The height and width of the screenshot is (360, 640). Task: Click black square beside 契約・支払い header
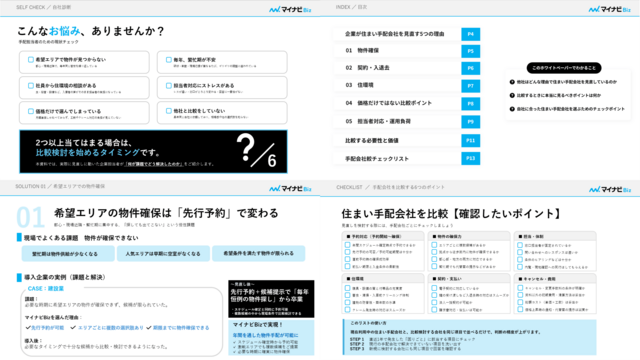tap(434, 279)
